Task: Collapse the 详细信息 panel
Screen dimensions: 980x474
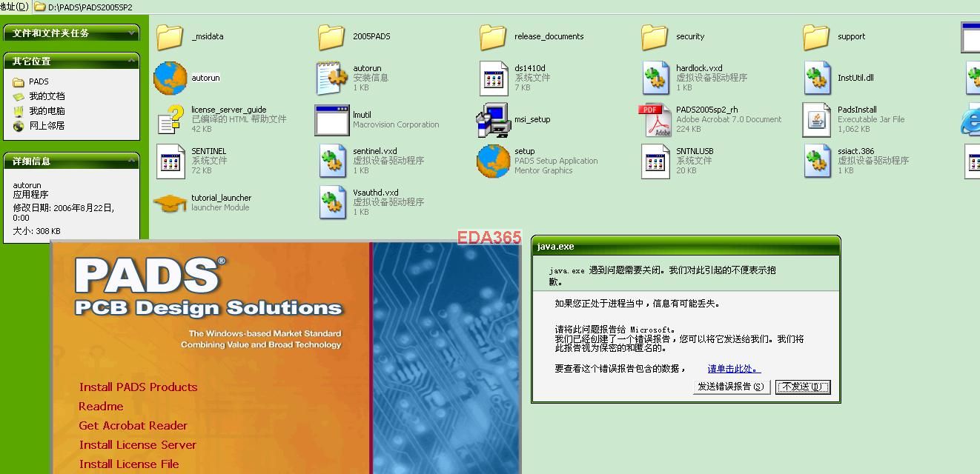Action: coord(132,161)
